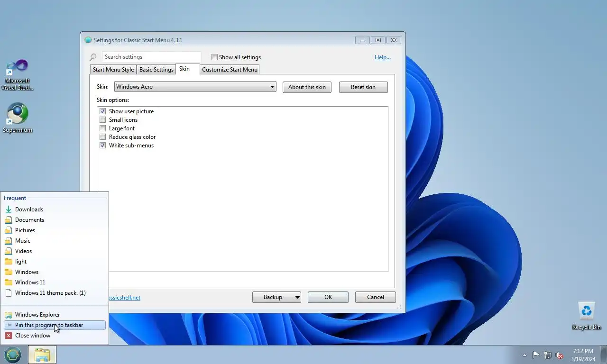Open Windows 11 theme pack. (1) file
The image size is (607, 364).
pyautogui.click(x=55, y=293)
